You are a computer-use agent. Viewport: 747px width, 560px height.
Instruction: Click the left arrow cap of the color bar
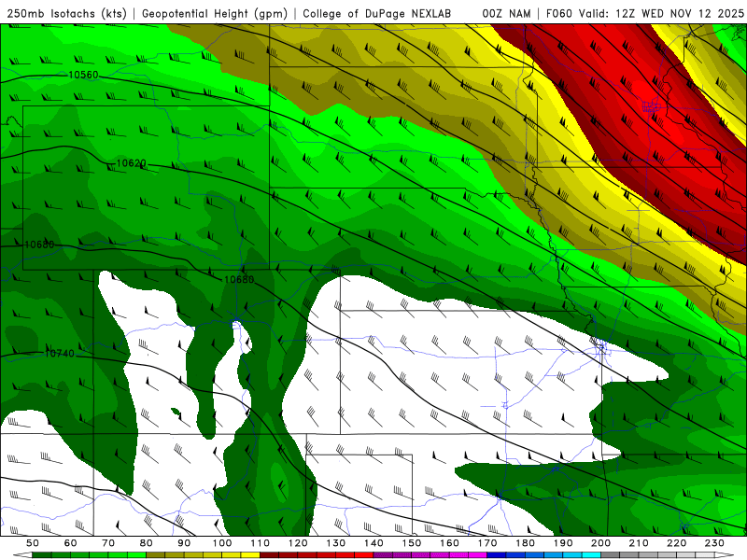click(22, 555)
